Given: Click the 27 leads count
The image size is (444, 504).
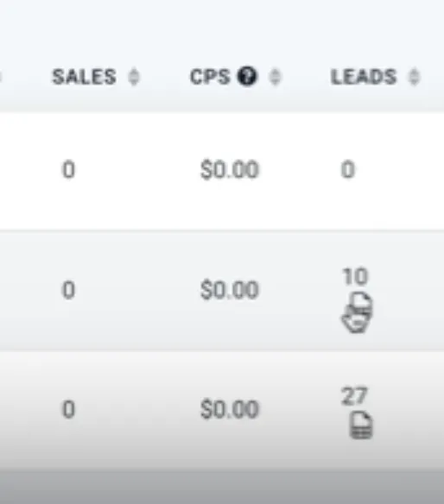Looking at the screenshot, I should coord(354,395).
